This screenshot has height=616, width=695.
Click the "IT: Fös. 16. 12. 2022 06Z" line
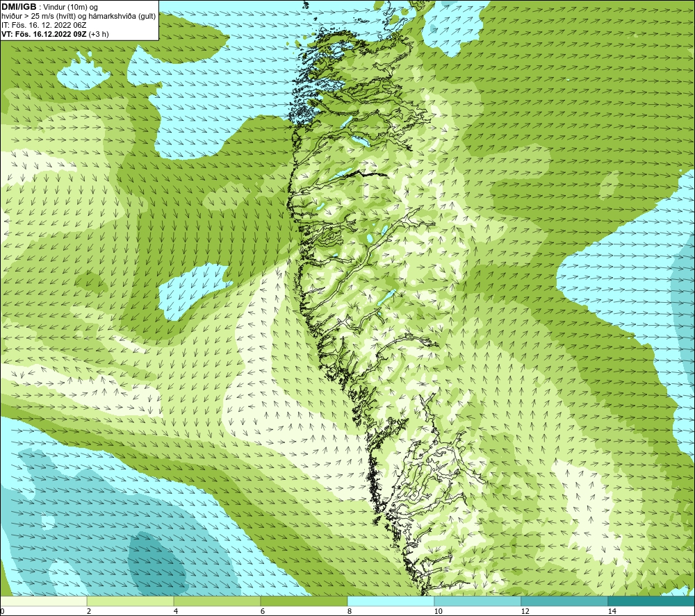pyautogui.click(x=44, y=25)
